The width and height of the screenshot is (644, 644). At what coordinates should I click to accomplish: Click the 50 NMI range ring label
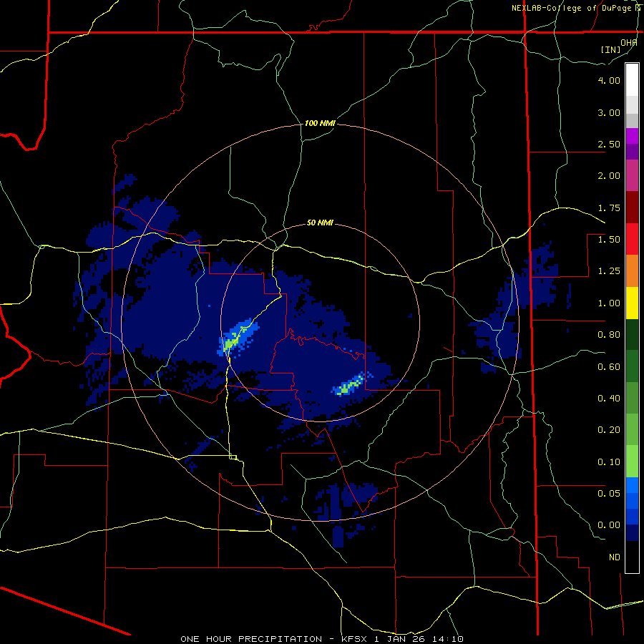coord(320,223)
